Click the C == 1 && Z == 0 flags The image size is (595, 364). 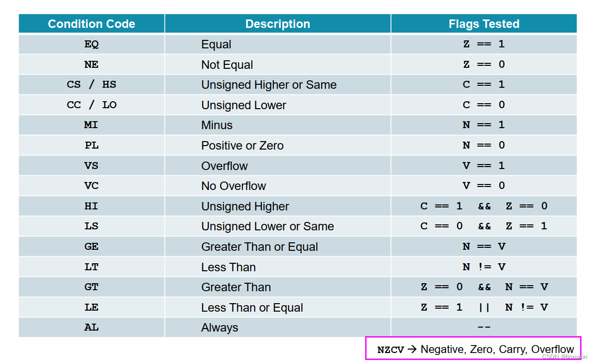[484, 206]
